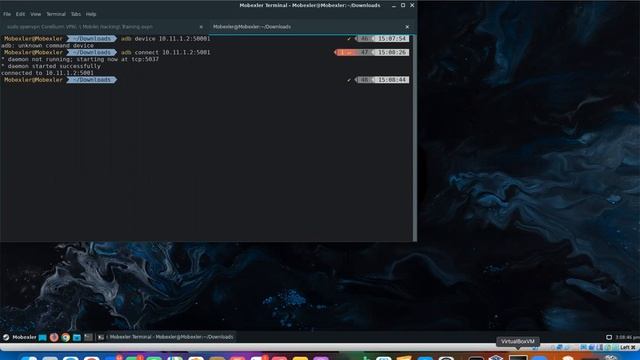Click the terminal vertical scrollbar
Image resolution: width=640 pixels, height=360 pixels.
[415, 138]
